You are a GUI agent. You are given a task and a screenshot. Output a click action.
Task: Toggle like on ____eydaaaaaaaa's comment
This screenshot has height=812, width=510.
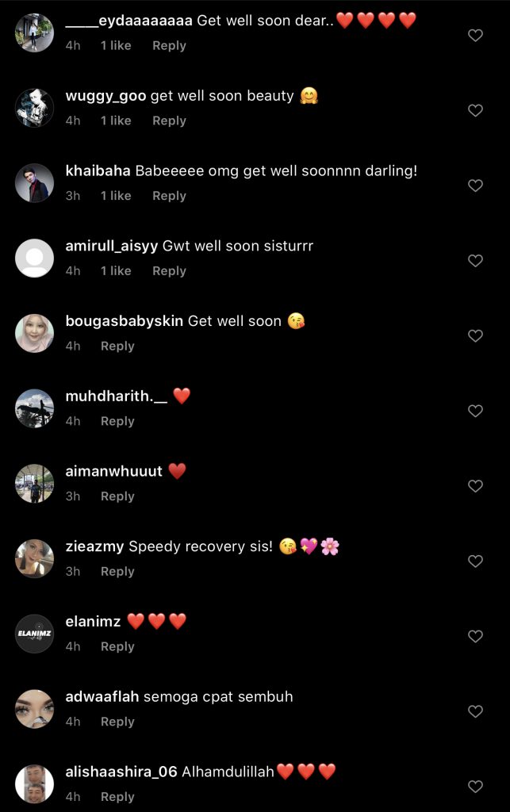coord(475,35)
